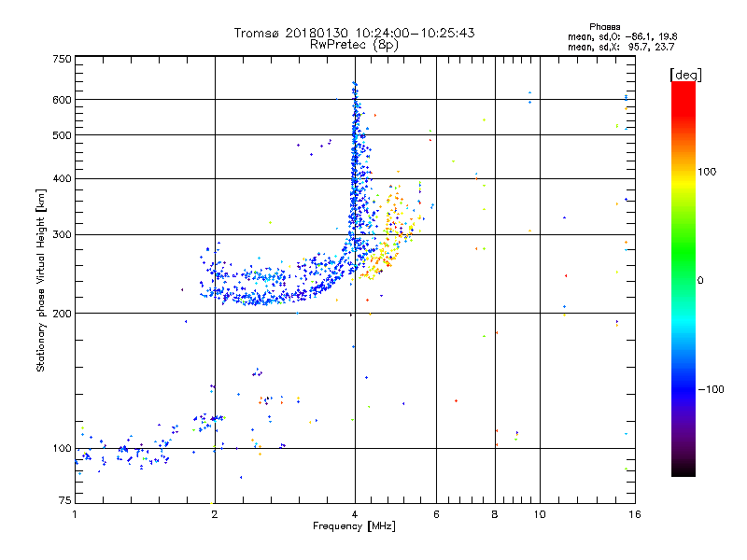Click the "Phases" header label

(x=604, y=27)
